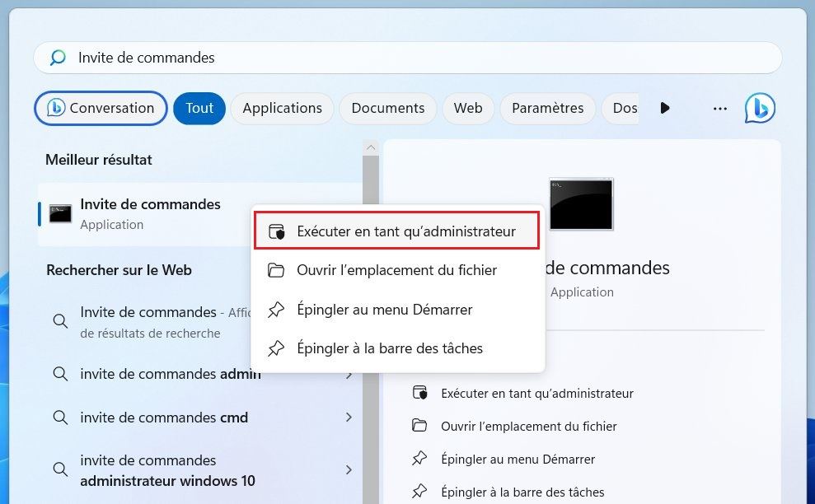Click the arrow to show more filters
The image size is (815, 504).
(665, 108)
